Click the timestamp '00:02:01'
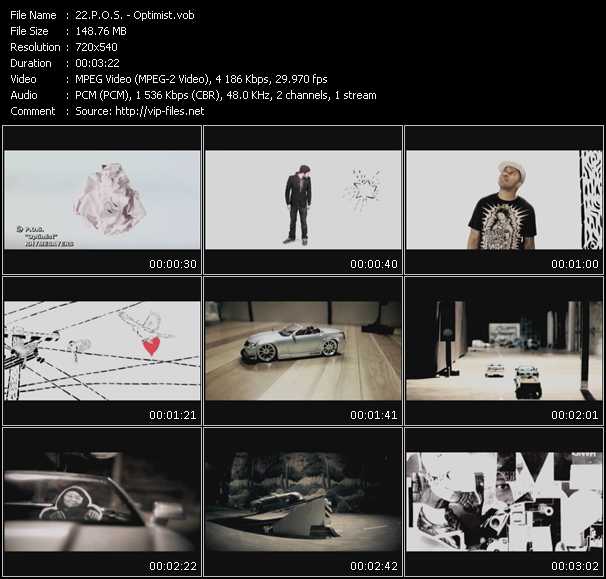Image resolution: width=606 pixels, height=579 pixels. tap(575, 415)
